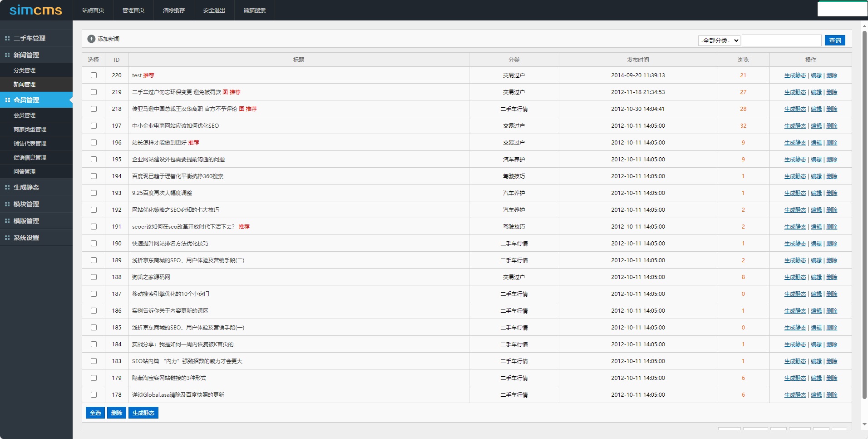Click 编辑 link for news ID 219
The image size is (868, 439).
[816, 92]
